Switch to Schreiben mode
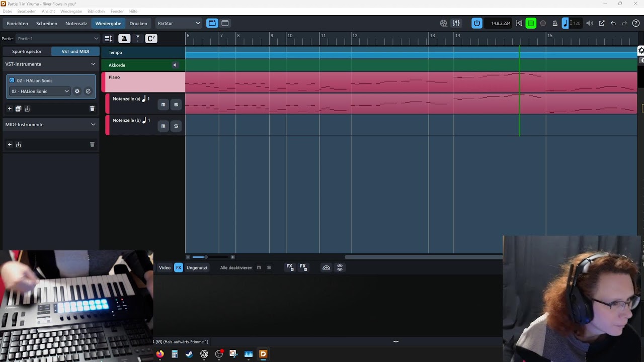This screenshot has height=362, width=644. [47, 24]
